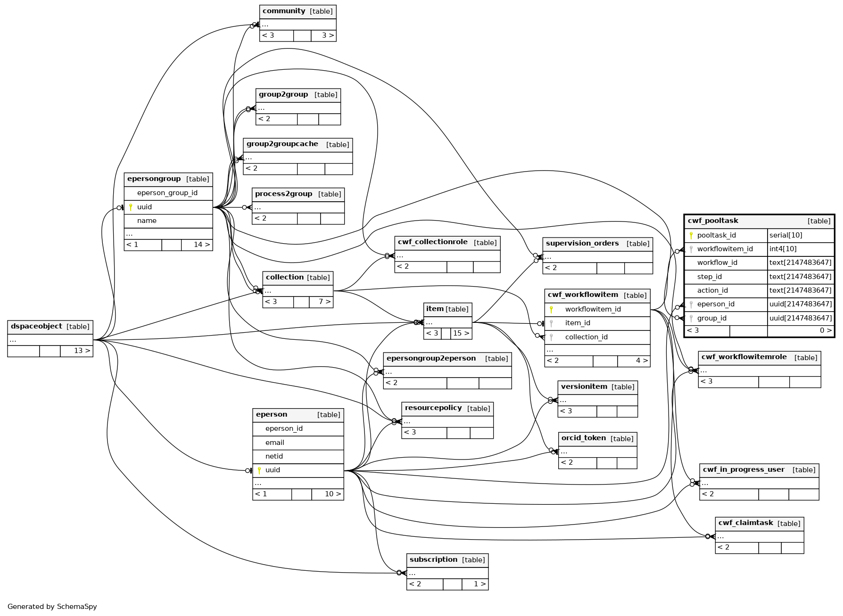The height and width of the screenshot is (616, 843).
Task: Click the gray key icon beside cwf_pooltask eperson_id
Action: pos(691,304)
